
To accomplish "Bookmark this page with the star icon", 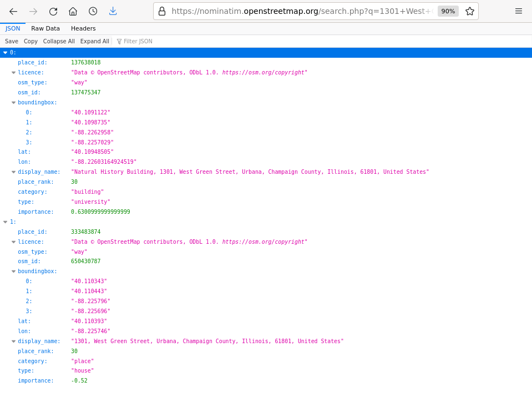I will [x=469, y=11].
